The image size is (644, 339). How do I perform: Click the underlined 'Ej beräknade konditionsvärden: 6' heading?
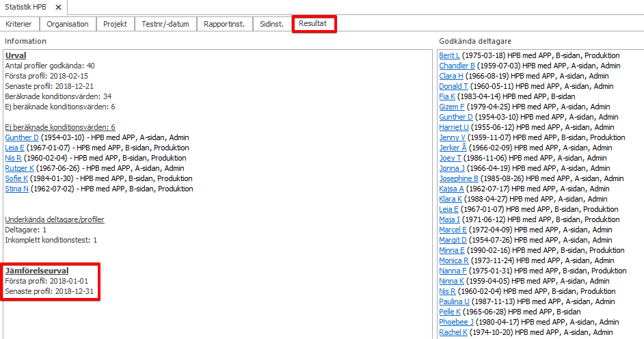60,127
